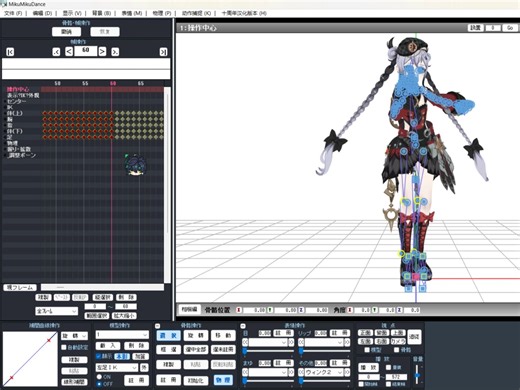Go to previous keyframe (.< button)
This screenshot has height=390, width=520.
[56, 52]
